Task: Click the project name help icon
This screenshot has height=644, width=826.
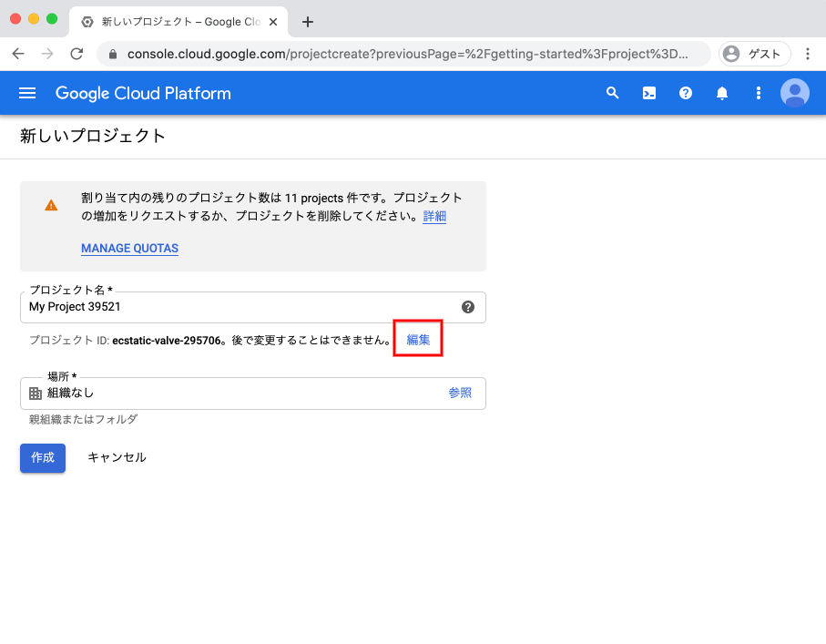Action: [468, 307]
